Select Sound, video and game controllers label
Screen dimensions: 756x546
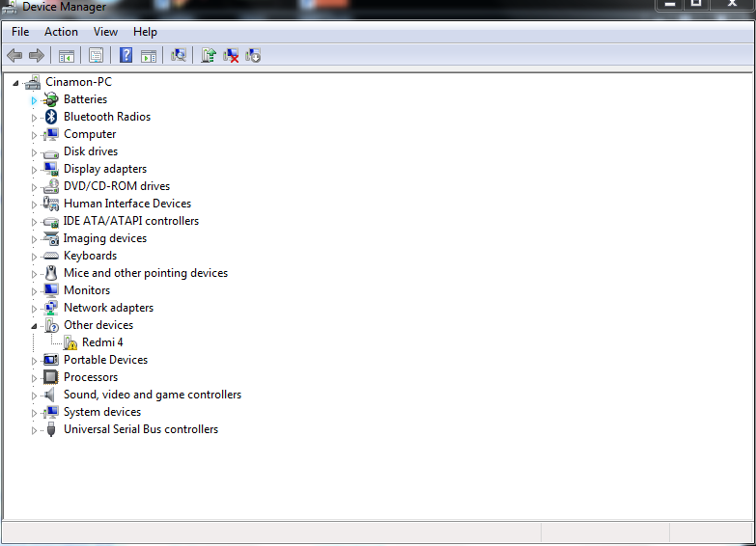click(x=153, y=395)
